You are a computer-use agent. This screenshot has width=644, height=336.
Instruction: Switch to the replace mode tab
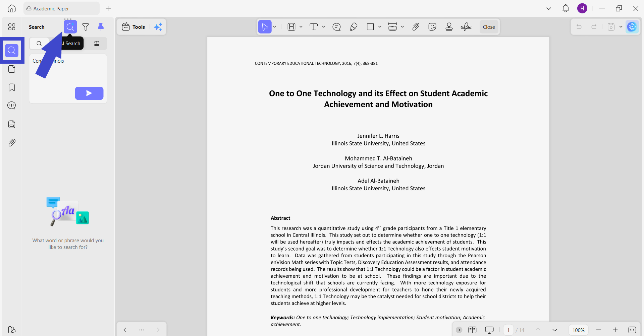[97, 44]
